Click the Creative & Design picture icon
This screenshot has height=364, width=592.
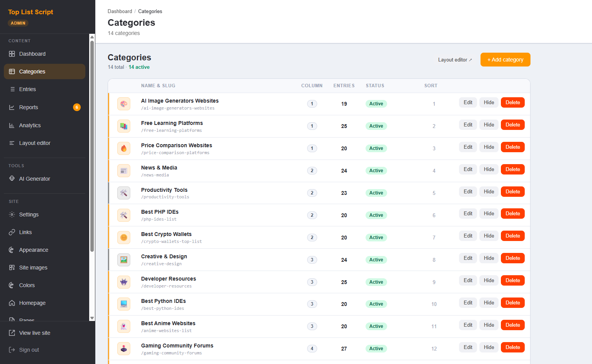(x=124, y=260)
